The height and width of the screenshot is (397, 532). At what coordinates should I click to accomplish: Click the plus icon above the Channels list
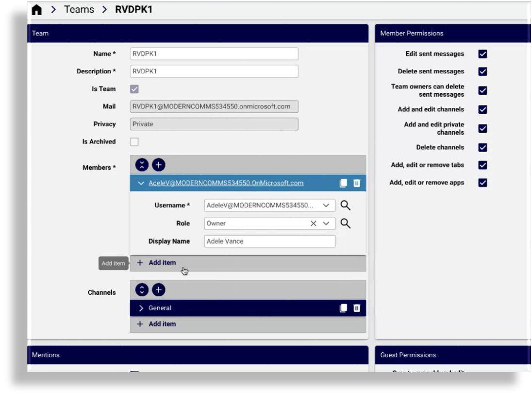[x=159, y=290]
